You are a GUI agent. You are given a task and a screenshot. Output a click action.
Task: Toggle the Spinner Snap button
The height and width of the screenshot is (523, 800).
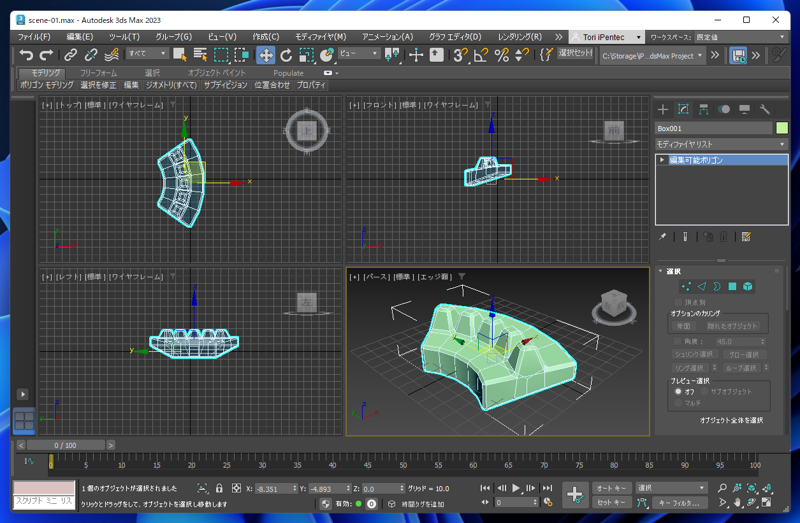click(x=521, y=55)
